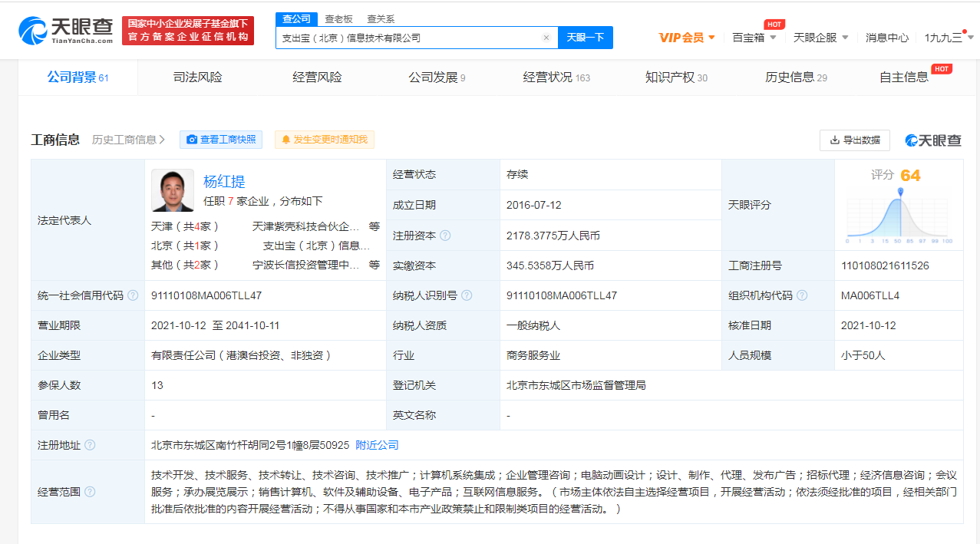Viewport: 980px width, 544px height.
Task: Click the 345.5358万人民币 paid-in capital value
Action: [x=550, y=265]
